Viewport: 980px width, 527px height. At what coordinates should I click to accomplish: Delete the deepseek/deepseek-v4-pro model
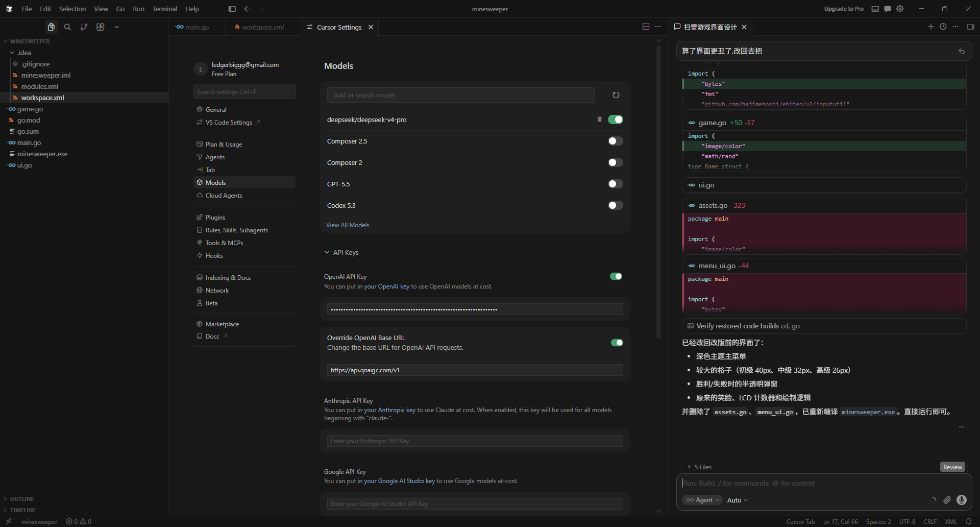[599, 119]
